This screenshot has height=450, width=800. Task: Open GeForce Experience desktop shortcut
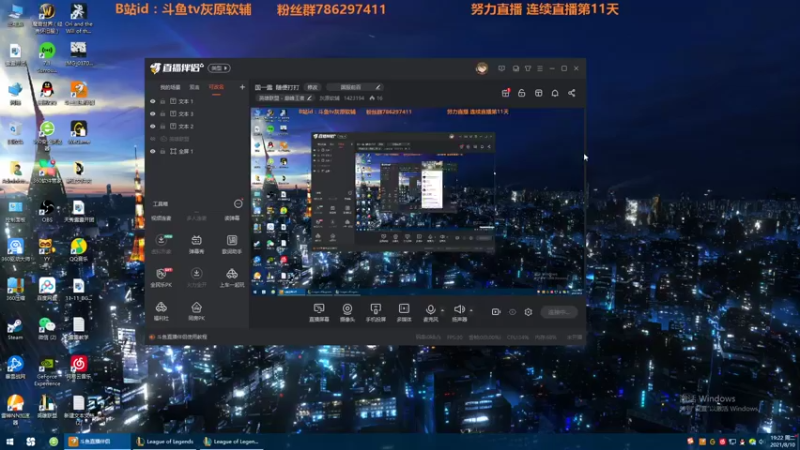pos(47,372)
